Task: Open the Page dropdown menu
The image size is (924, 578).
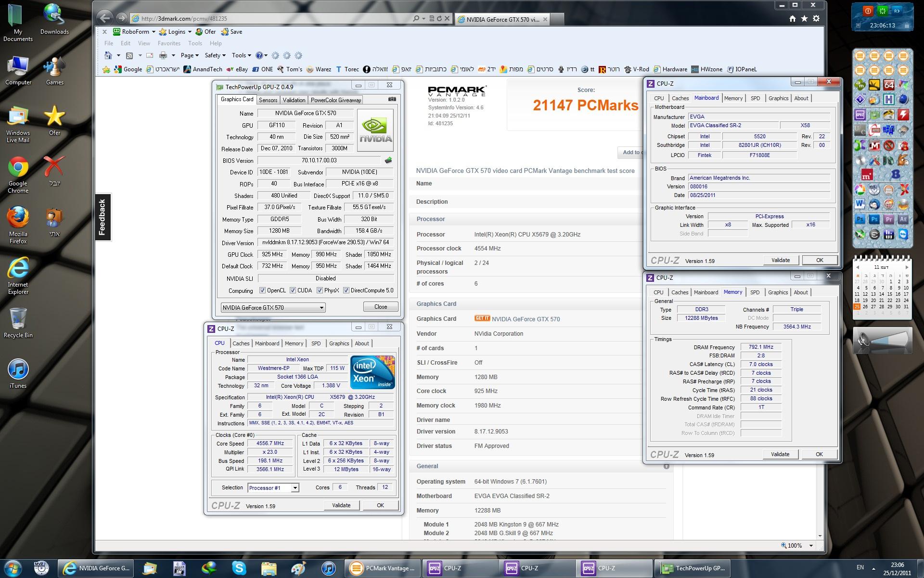Action: click(x=190, y=55)
